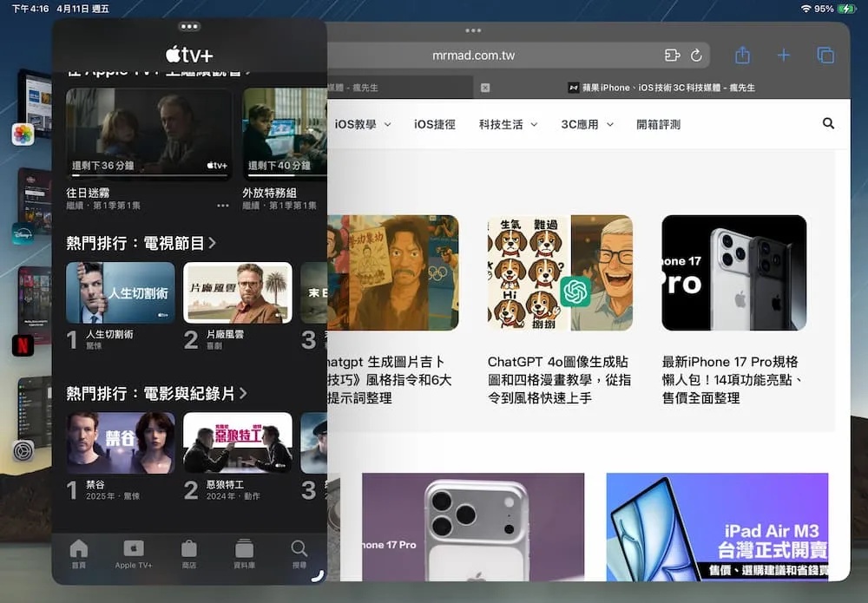868x603 pixels.
Task: Open the black iPhone 17 Pro article image
Action: [734, 272]
